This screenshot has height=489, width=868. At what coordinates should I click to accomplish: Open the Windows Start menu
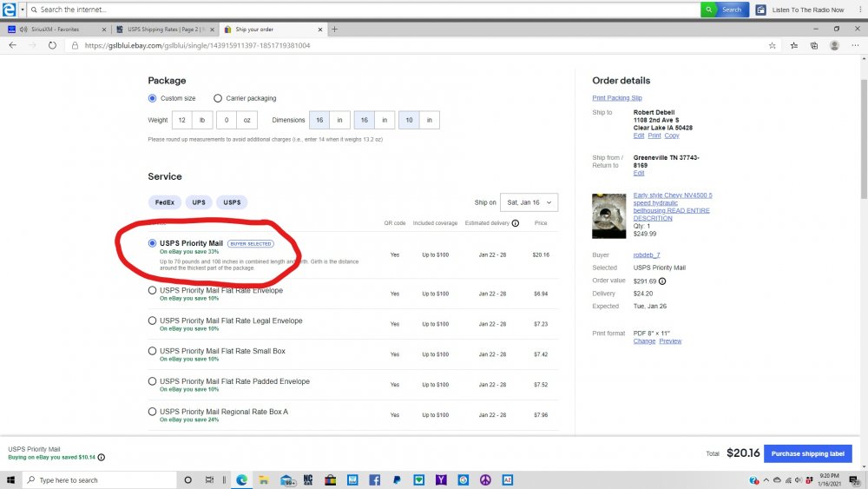click(x=10, y=479)
